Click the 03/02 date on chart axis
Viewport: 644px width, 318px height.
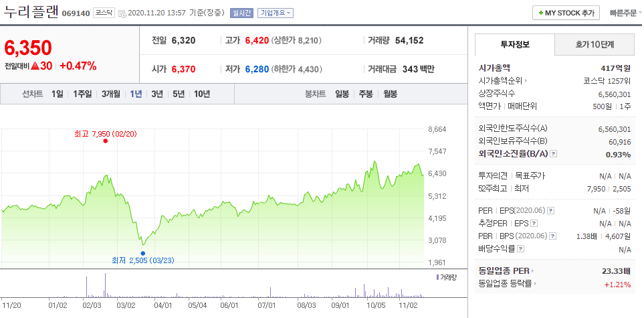click(x=126, y=306)
